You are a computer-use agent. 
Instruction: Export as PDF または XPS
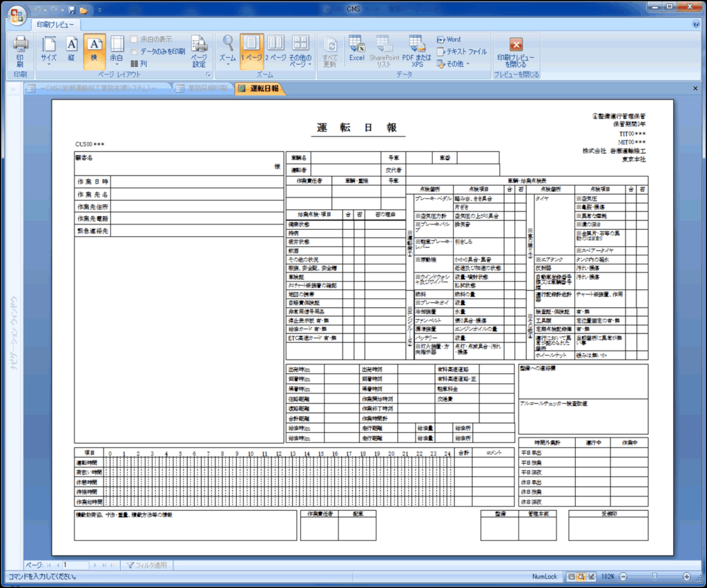pos(417,51)
